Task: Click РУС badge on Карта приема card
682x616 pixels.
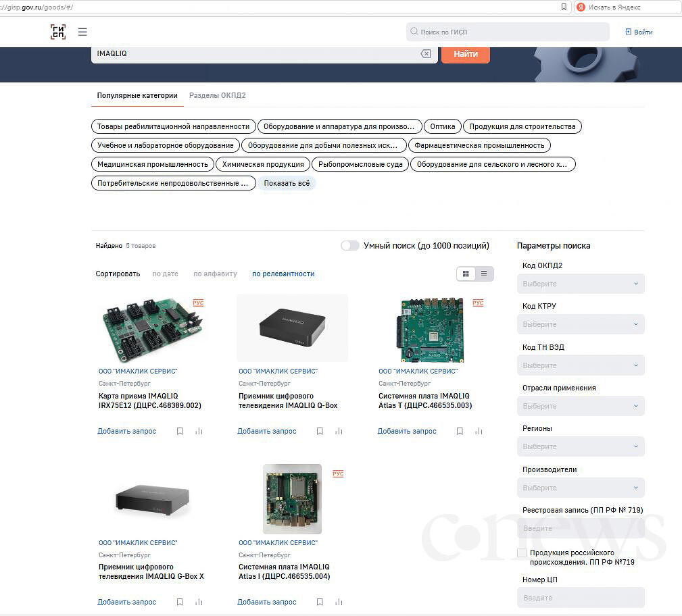Action: click(198, 303)
